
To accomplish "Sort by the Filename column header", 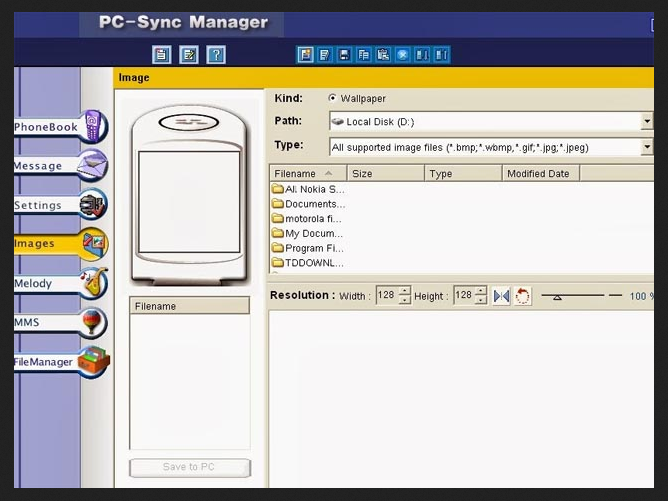I will click(x=308, y=173).
